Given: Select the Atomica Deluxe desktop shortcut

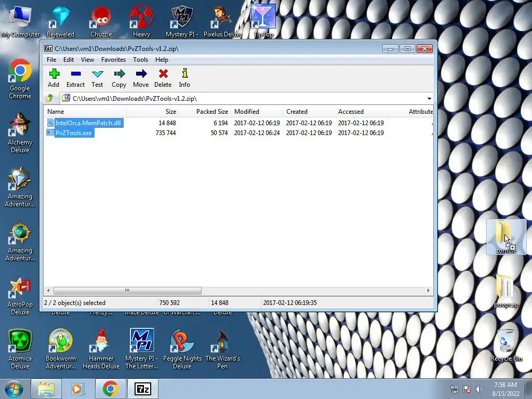Looking at the screenshot, I should [x=20, y=350].
